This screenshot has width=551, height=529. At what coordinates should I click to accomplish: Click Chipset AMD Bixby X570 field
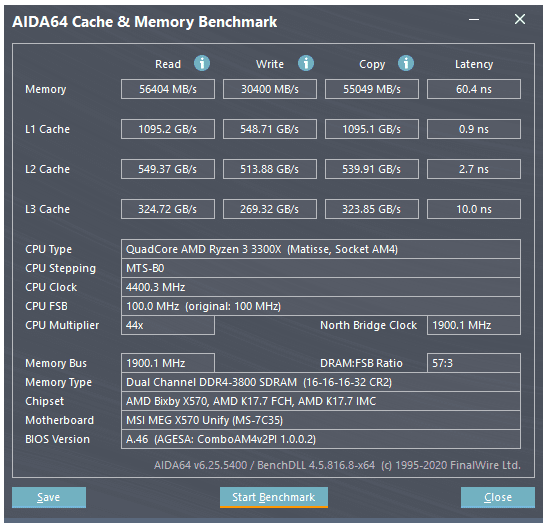click(x=321, y=401)
